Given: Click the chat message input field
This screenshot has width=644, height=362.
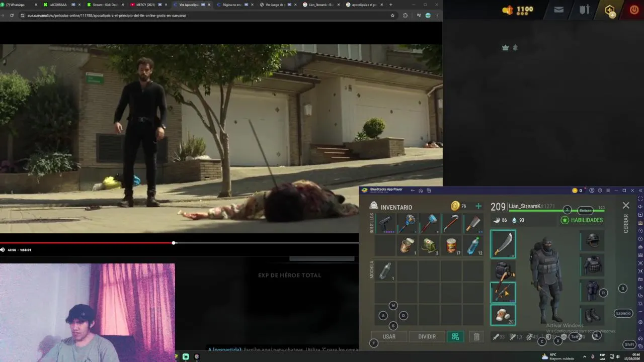Looking at the screenshot, I should pos(283,349).
